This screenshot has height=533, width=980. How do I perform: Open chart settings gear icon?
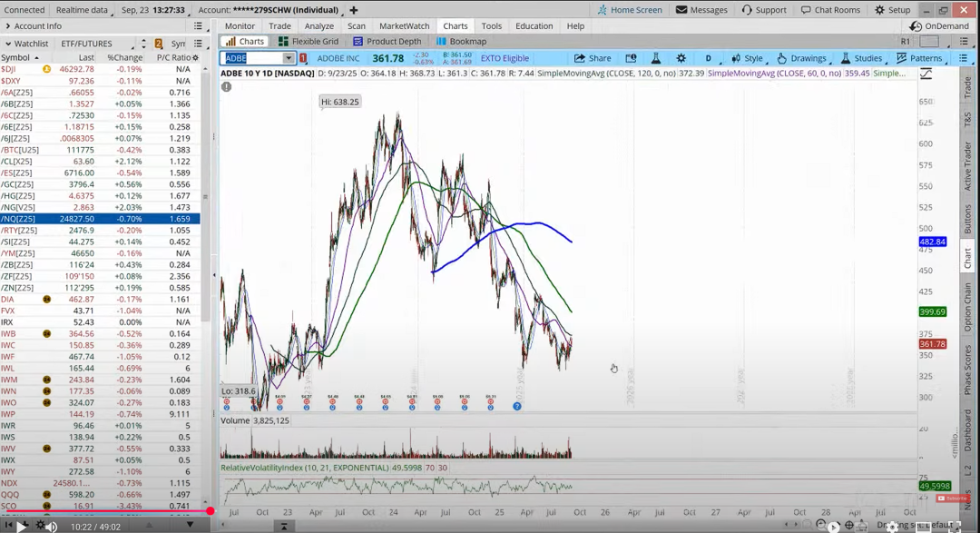681,58
